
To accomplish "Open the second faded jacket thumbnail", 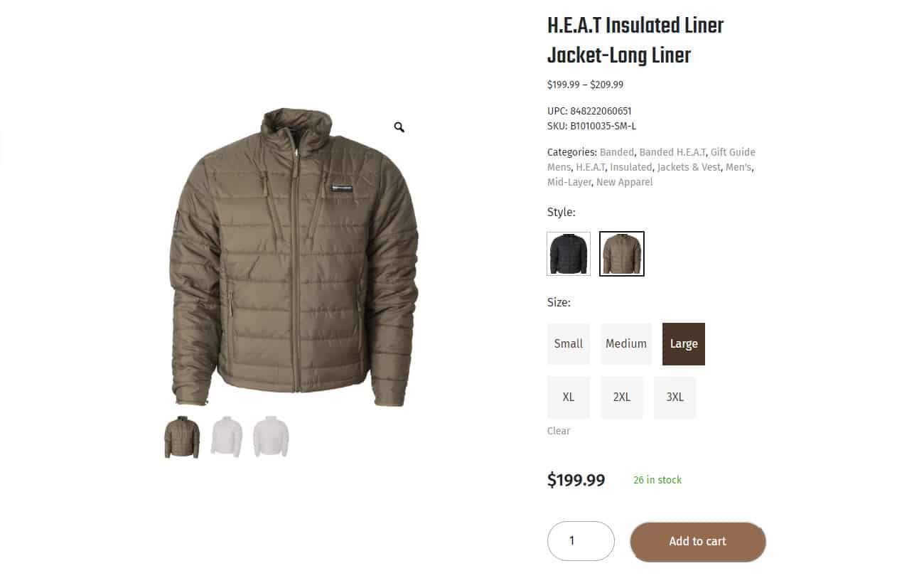I will coord(226,437).
